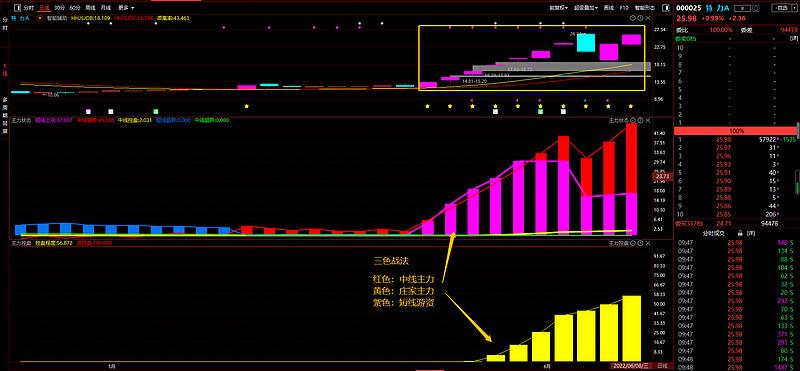
Task: Open settings icon of K-line panel
Action: pyautogui.click(x=633, y=18)
